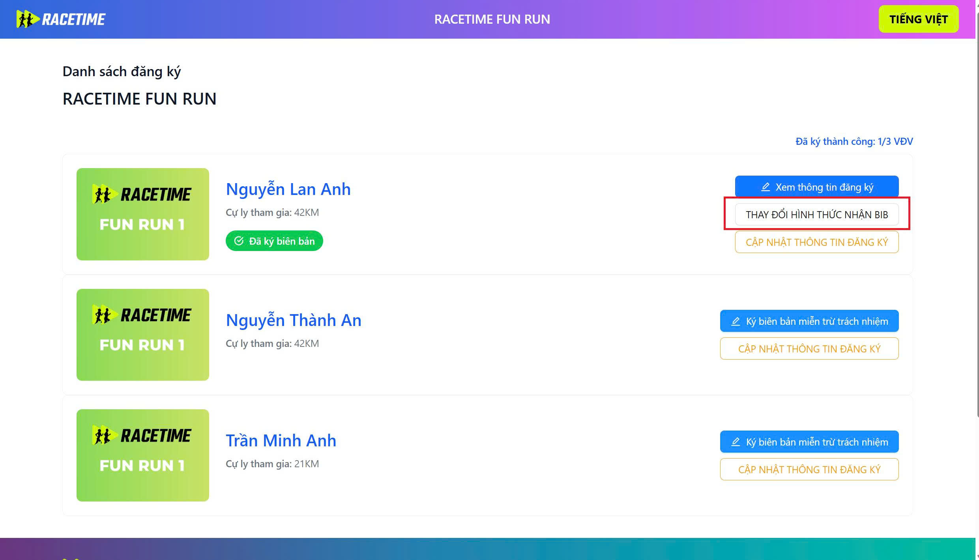Viewport: 979px width, 560px height.
Task: Update registration info for Nguyễn Lan Anh
Action: (817, 242)
